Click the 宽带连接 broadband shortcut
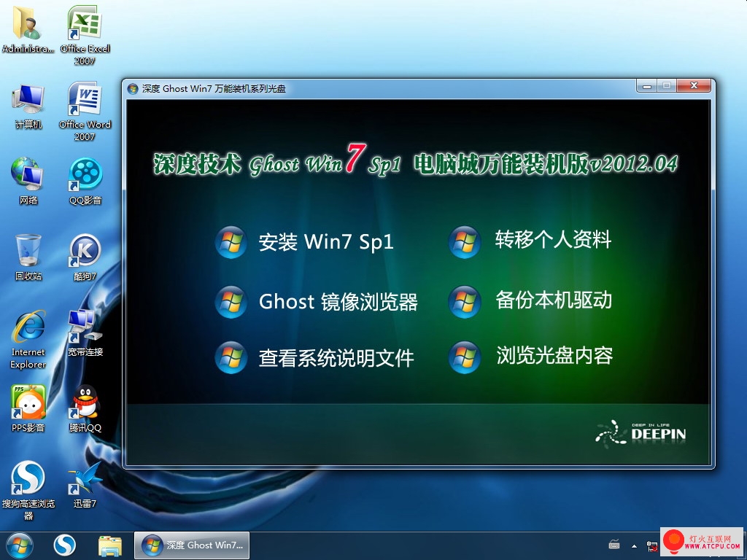This screenshot has height=560, width=747. click(85, 332)
